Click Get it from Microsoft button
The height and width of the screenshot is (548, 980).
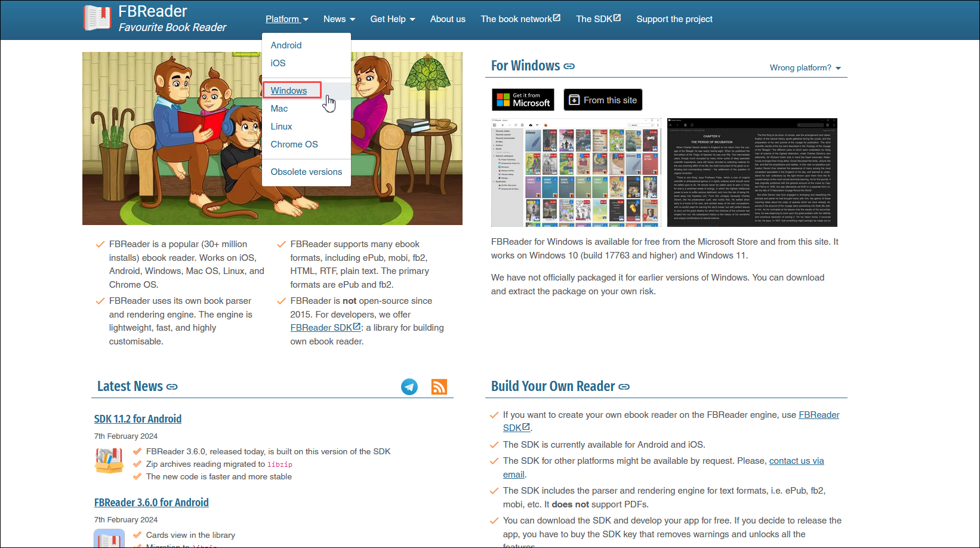523,100
